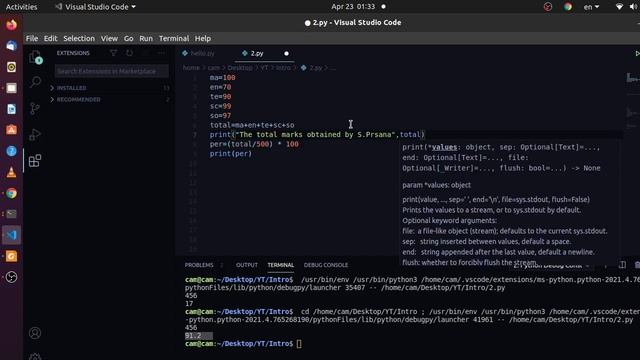Open the Run menu

click(x=146, y=38)
